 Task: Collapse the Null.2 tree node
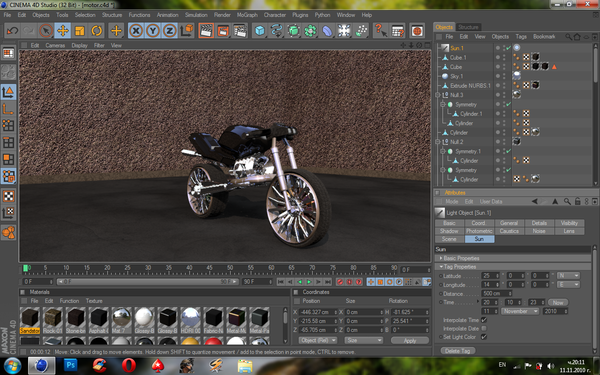(x=438, y=142)
